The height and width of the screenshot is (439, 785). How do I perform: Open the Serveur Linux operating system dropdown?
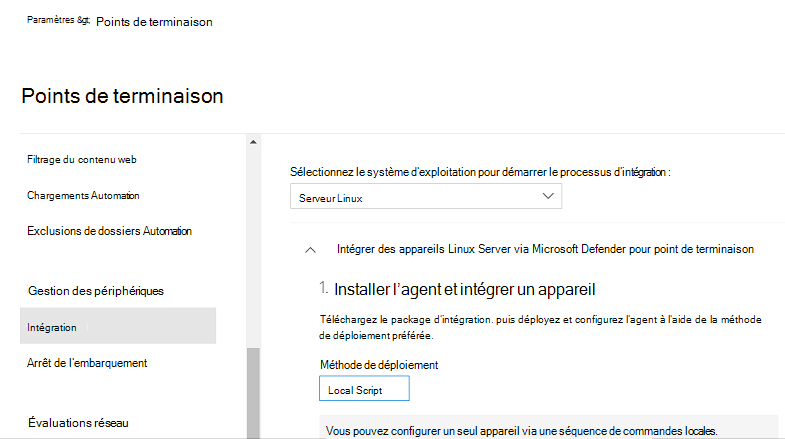point(426,196)
